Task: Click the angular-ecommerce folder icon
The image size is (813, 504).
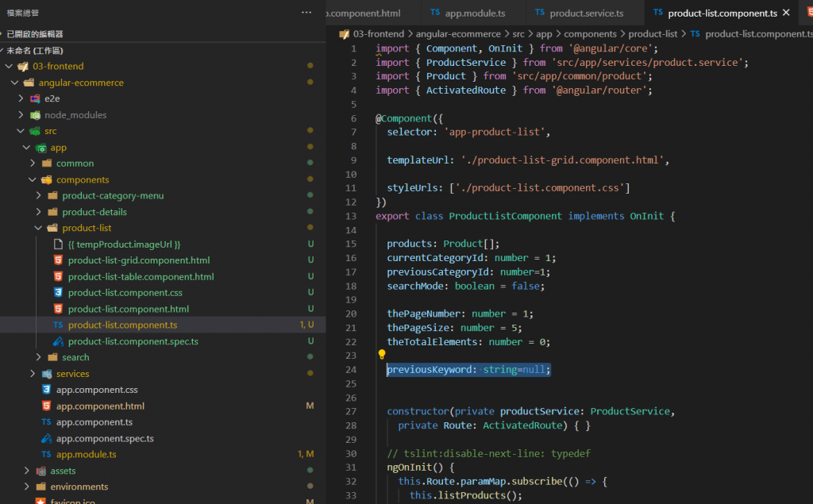Action: (29, 83)
